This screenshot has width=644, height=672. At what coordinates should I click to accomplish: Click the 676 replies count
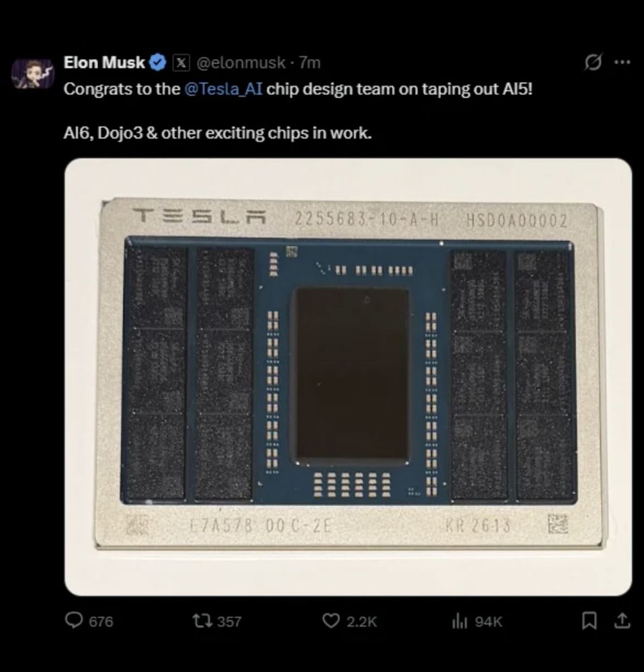[101, 622]
